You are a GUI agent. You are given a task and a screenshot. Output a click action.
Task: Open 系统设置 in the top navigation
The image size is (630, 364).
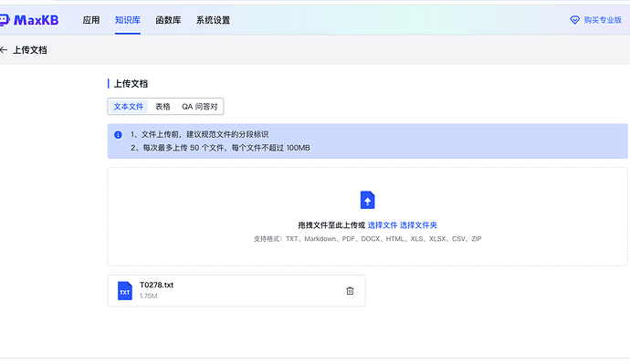coord(213,20)
